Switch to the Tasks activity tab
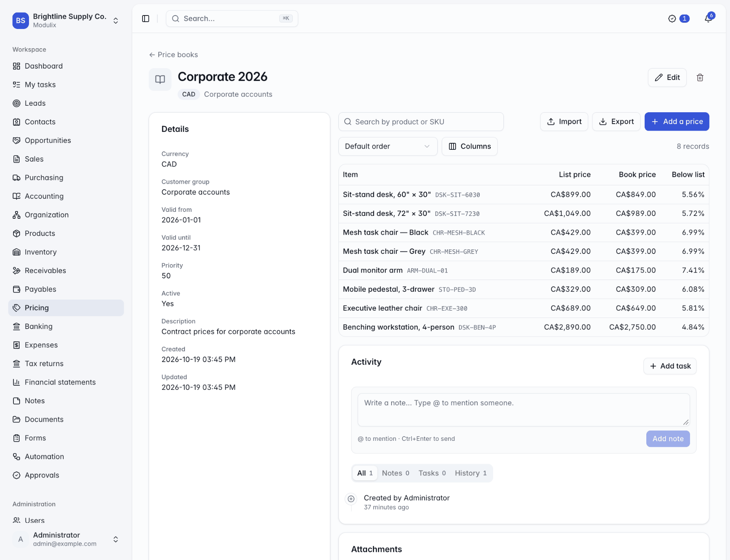Image resolution: width=730 pixels, height=560 pixels. tap(432, 473)
